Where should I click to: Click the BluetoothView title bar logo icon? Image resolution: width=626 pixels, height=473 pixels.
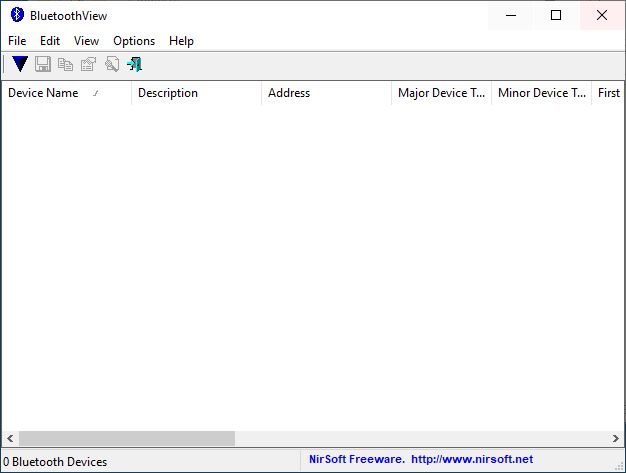(17, 15)
